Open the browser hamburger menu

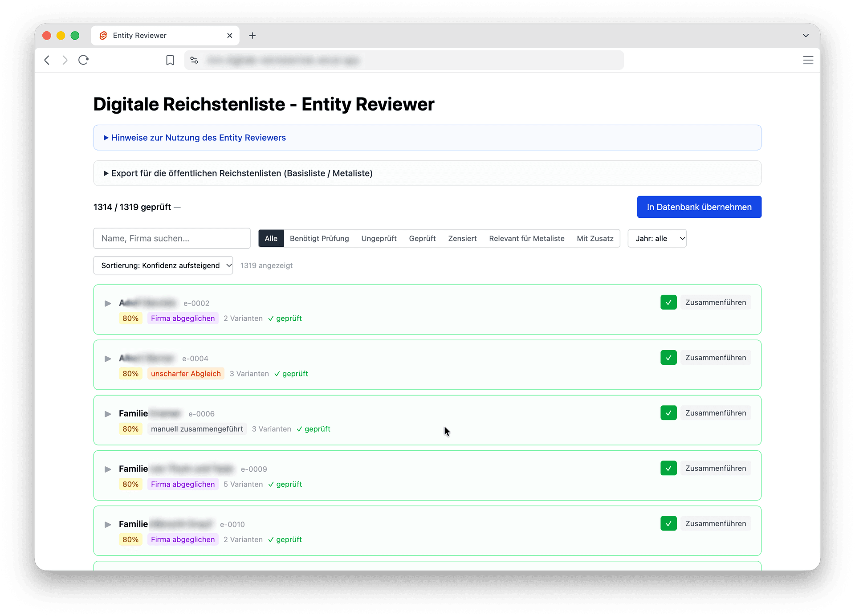point(808,60)
